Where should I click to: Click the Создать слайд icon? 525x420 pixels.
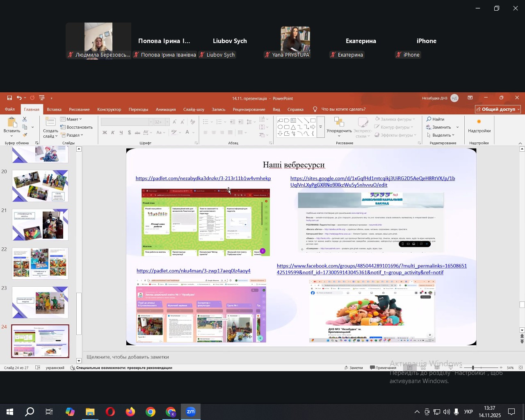point(50,122)
